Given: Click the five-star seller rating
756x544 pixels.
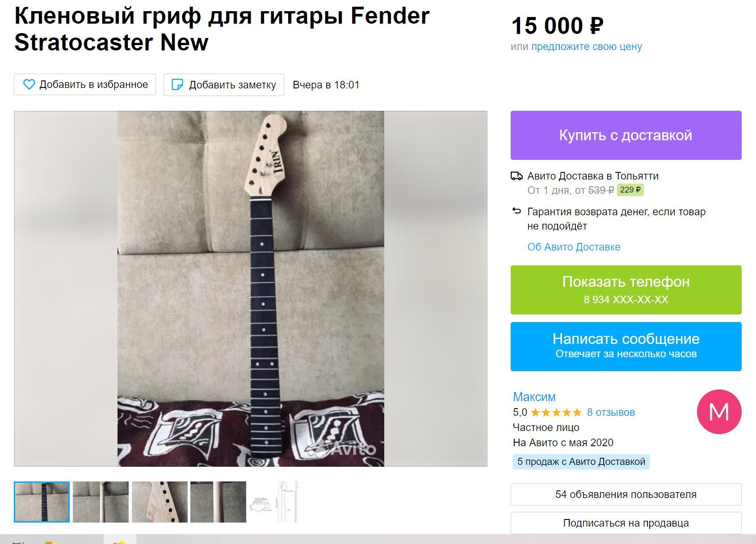Looking at the screenshot, I should (x=556, y=412).
